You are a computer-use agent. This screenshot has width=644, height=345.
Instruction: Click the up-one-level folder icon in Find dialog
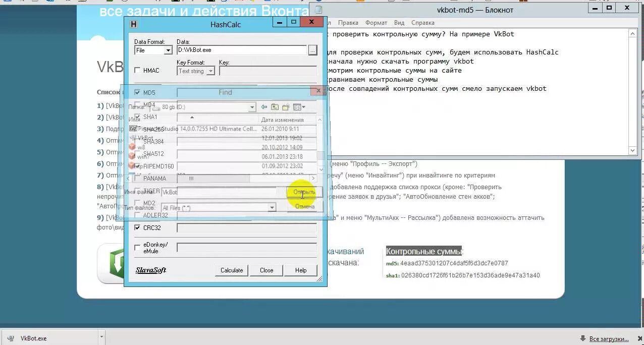click(275, 107)
